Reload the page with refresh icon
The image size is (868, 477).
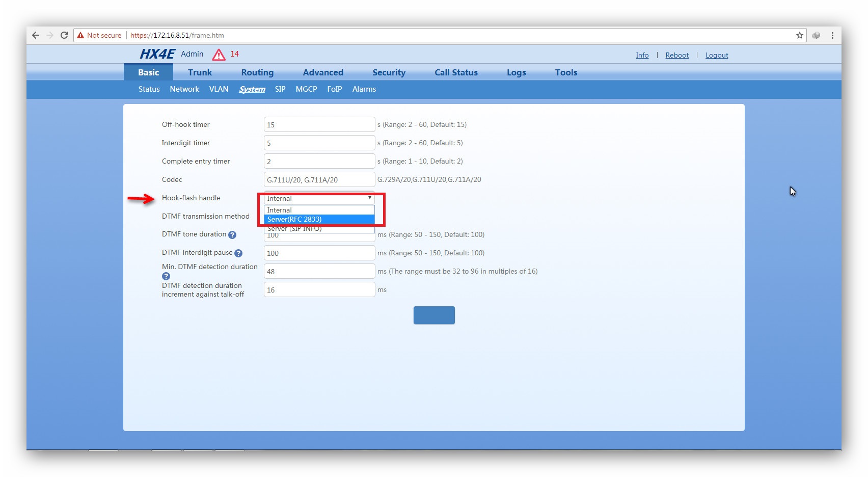pyautogui.click(x=64, y=35)
